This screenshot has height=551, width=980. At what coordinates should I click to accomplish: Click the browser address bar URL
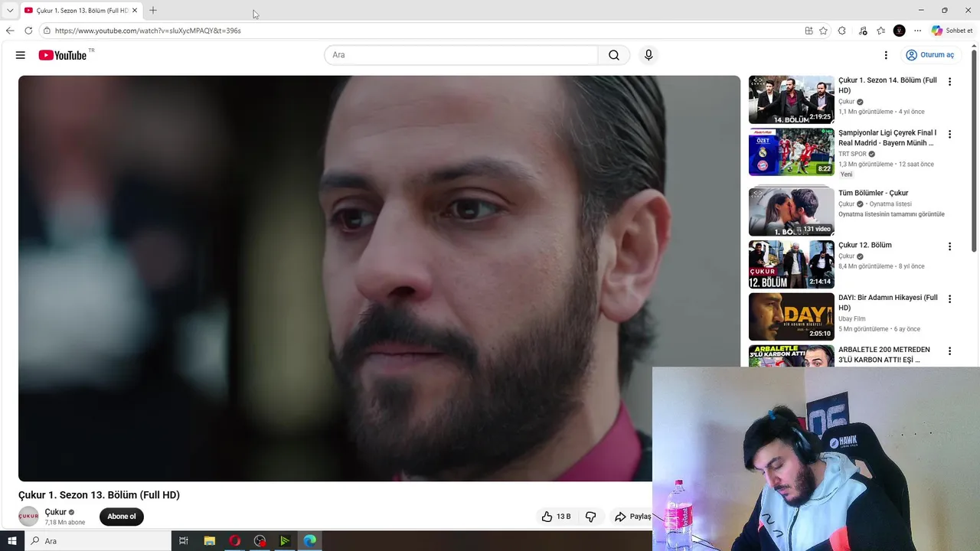coord(148,31)
